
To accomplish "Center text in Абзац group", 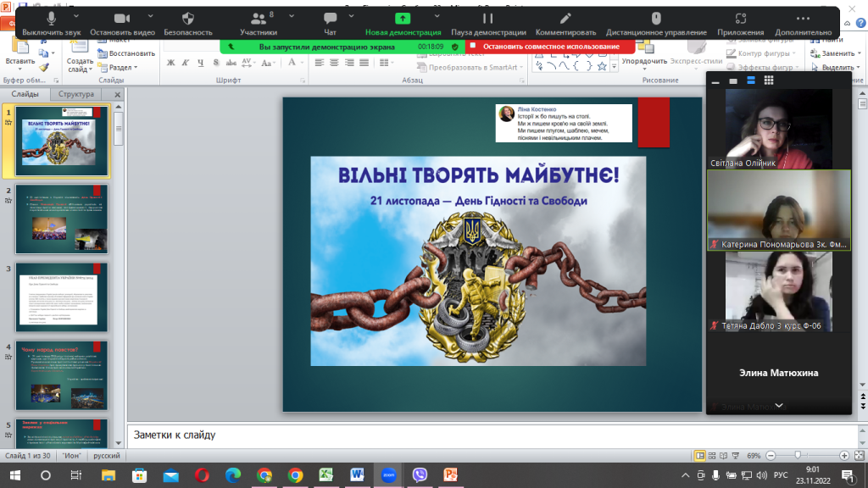I will pyautogui.click(x=334, y=63).
